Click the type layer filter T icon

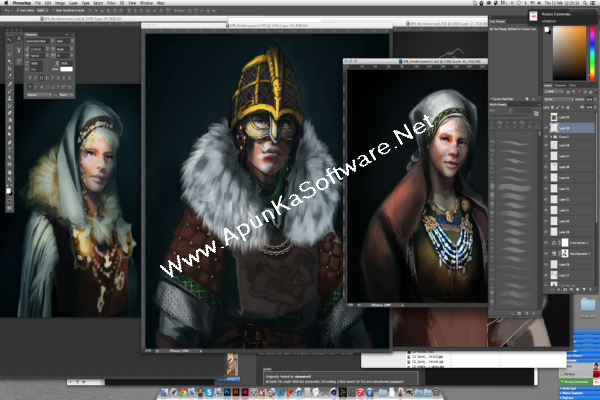[579, 91]
